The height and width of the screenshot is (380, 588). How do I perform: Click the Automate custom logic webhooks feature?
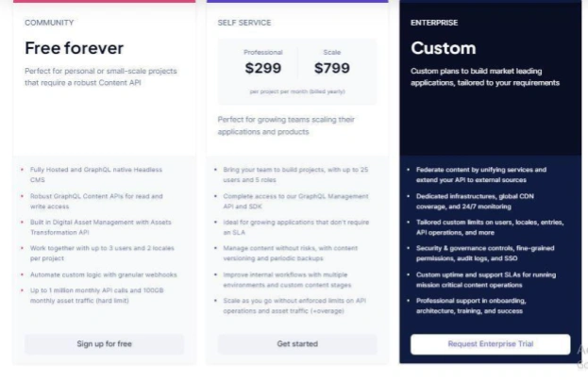point(104,274)
